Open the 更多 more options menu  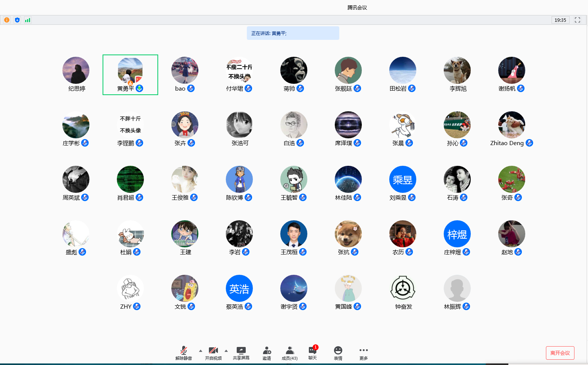tap(363, 353)
